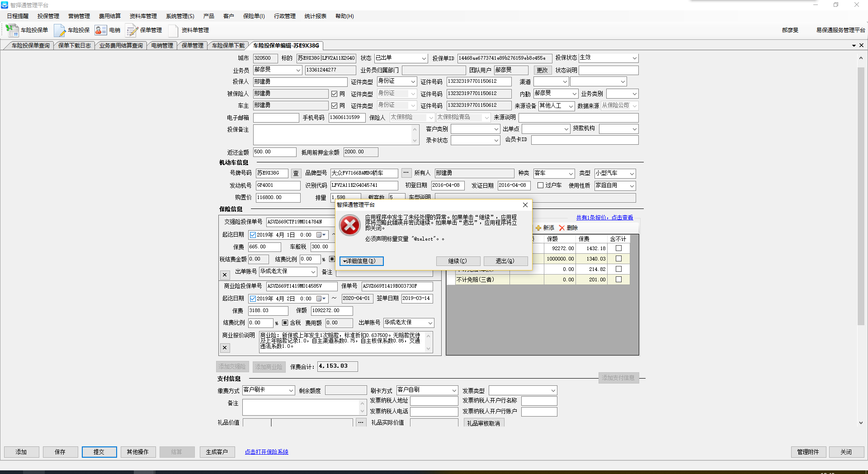Close the error dialog with X
Viewport: 868px width, 474px height.
coord(525,205)
